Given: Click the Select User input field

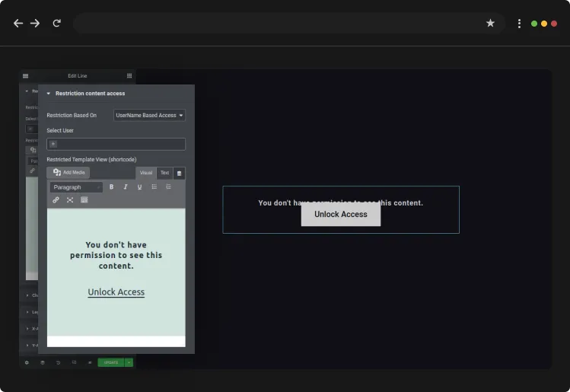Looking at the screenshot, I should [116, 144].
